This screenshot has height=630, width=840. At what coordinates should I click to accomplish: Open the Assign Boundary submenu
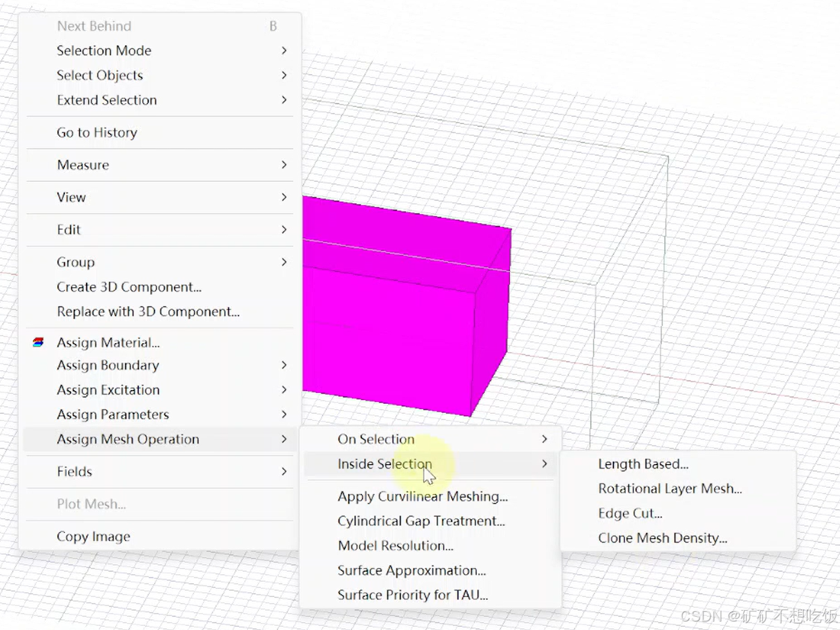(x=160, y=365)
